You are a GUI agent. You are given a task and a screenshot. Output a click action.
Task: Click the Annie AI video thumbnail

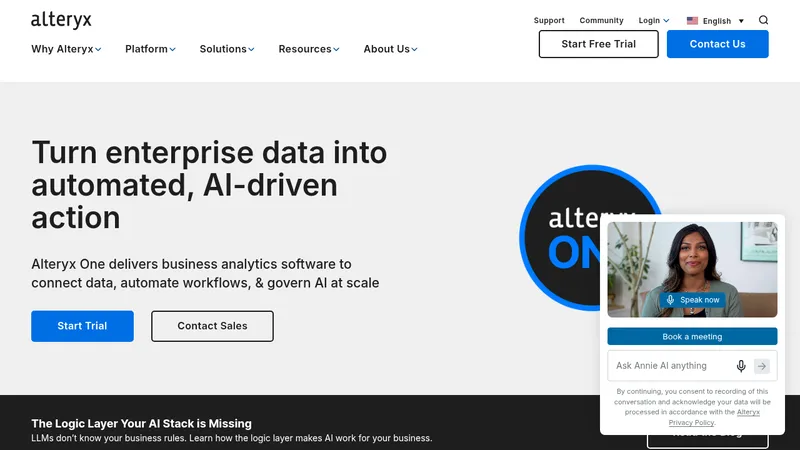coord(692,269)
